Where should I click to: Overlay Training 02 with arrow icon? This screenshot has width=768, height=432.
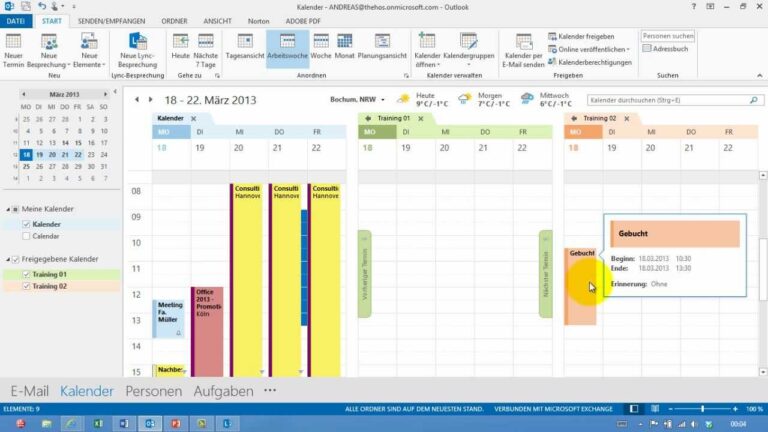click(574, 119)
